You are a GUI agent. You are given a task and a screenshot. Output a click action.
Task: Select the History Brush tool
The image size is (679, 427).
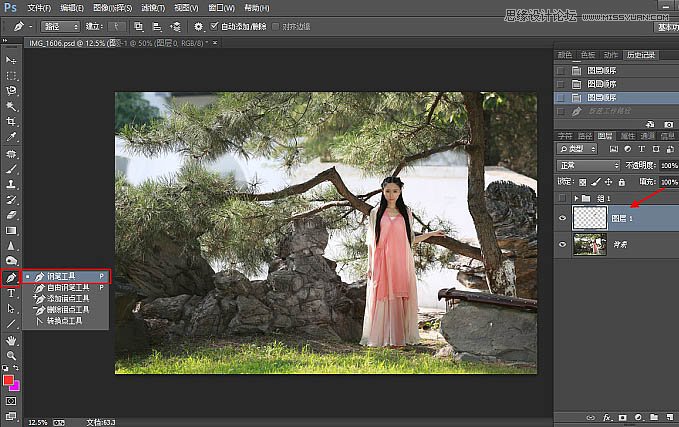coord(11,200)
